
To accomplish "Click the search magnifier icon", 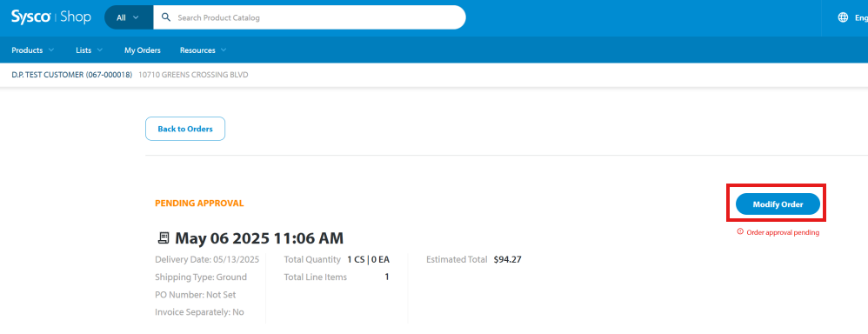I will tap(165, 17).
